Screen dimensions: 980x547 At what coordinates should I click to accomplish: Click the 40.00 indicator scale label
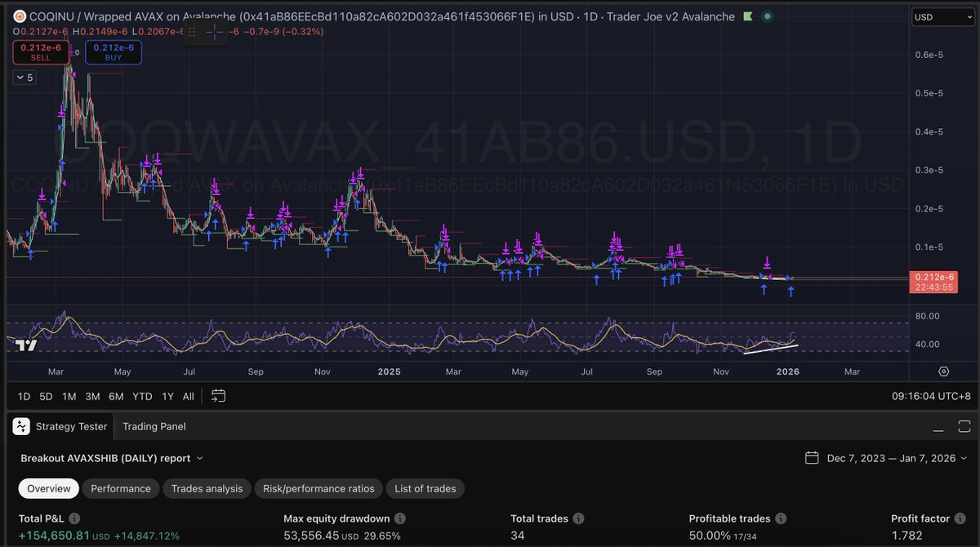pyautogui.click(x=927, y=344)
